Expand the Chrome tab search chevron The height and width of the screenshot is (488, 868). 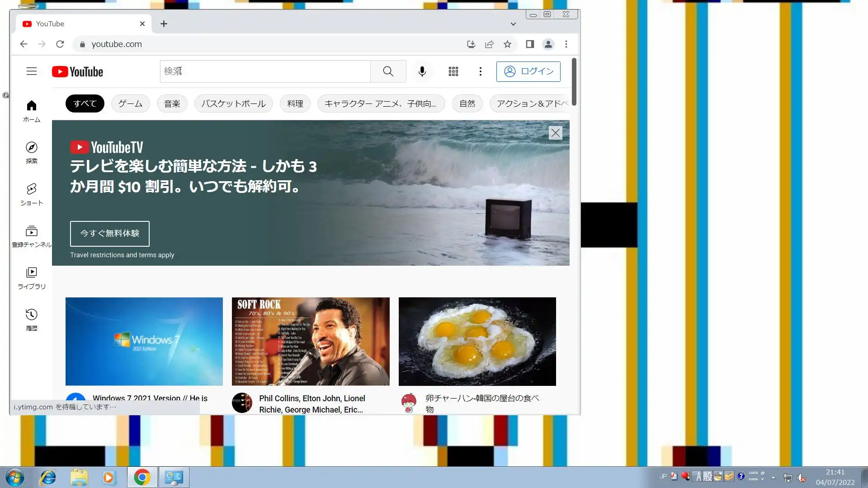pyautogui.click(x=513, y=24)
